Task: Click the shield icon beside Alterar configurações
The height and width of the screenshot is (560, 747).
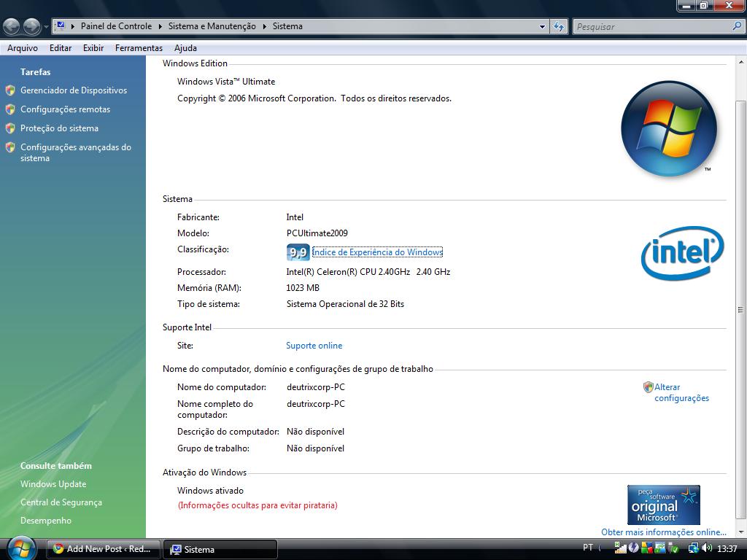Action: pyautogui.click(x=648, y=387)
